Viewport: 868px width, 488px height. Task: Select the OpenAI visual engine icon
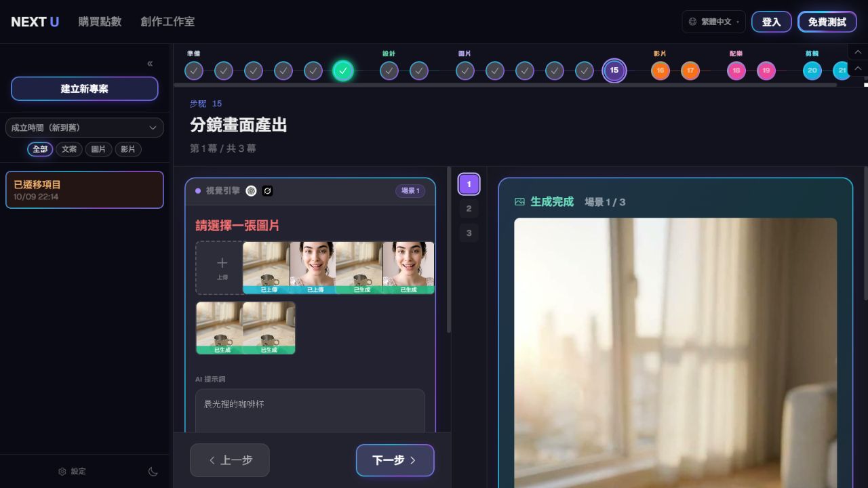pyautogui.click(x=251, y=191)
